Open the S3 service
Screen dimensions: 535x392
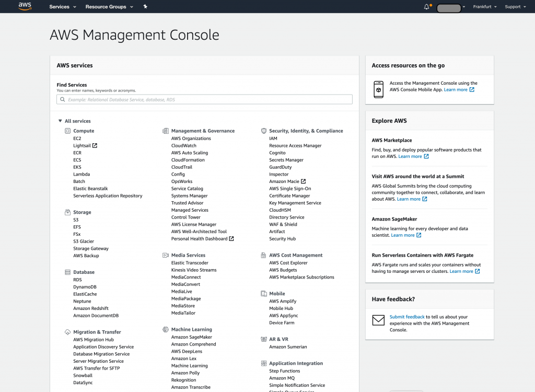point(76,220)
